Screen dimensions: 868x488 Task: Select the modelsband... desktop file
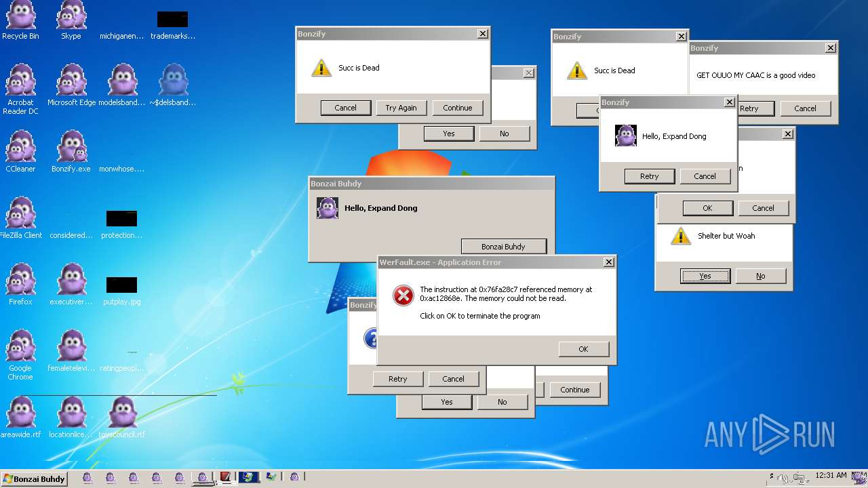(122, 86)
